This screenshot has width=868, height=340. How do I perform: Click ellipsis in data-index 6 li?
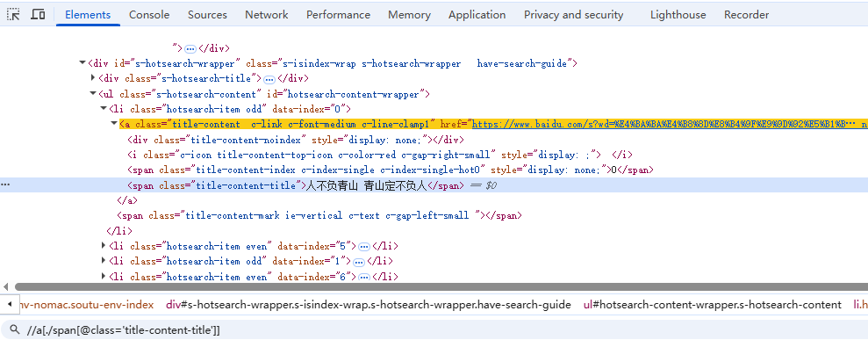click(x=363, y=277)
